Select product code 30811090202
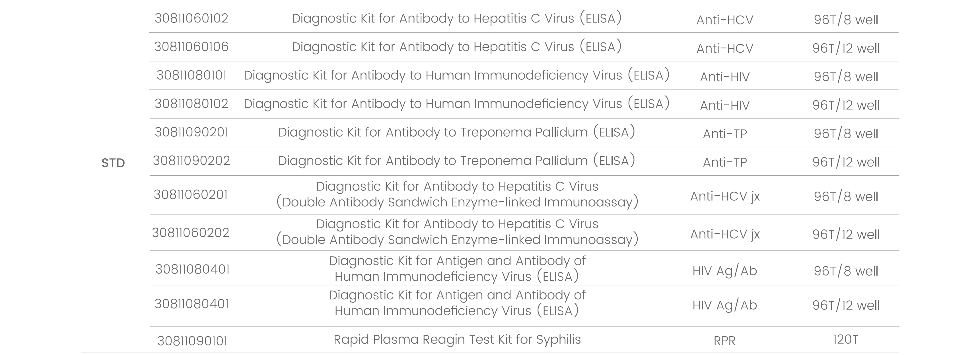Screen dimensions: 980x355 191,161
